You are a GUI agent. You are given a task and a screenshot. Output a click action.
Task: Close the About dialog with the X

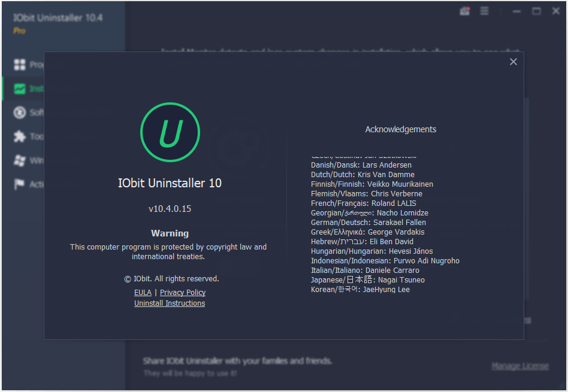tap(513, 62)
